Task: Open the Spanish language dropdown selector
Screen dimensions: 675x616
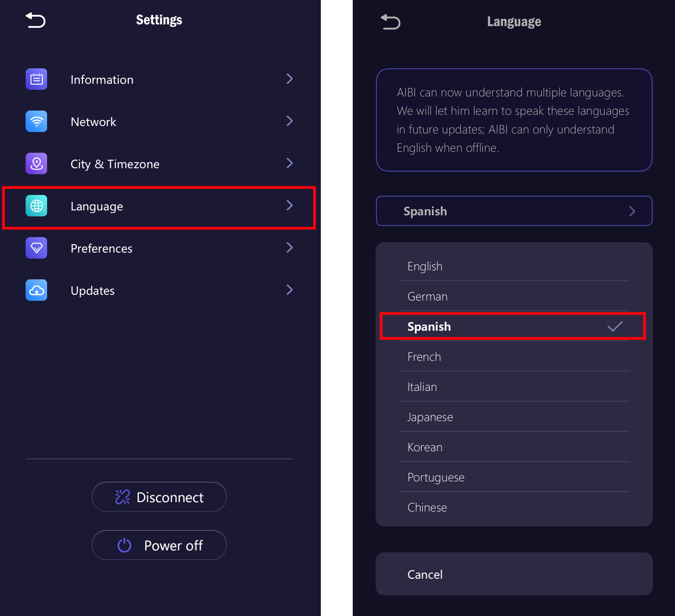Action: point(514,211)
